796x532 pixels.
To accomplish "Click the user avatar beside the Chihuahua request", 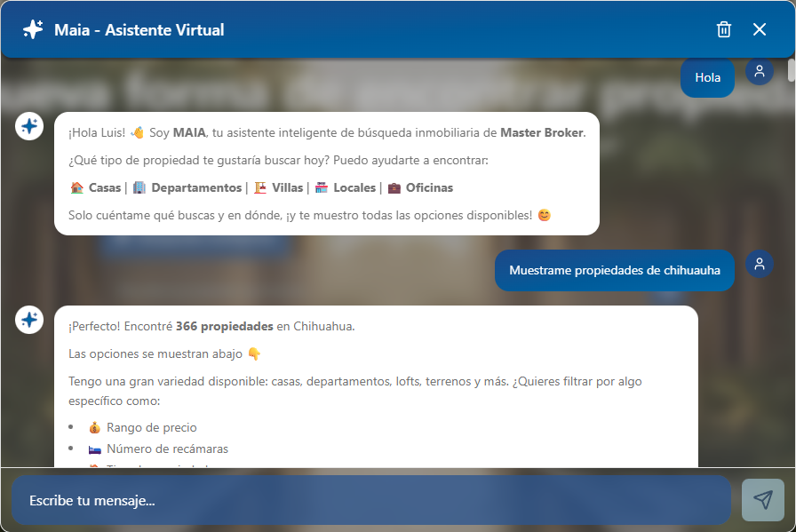I will [x=759, y=264].
